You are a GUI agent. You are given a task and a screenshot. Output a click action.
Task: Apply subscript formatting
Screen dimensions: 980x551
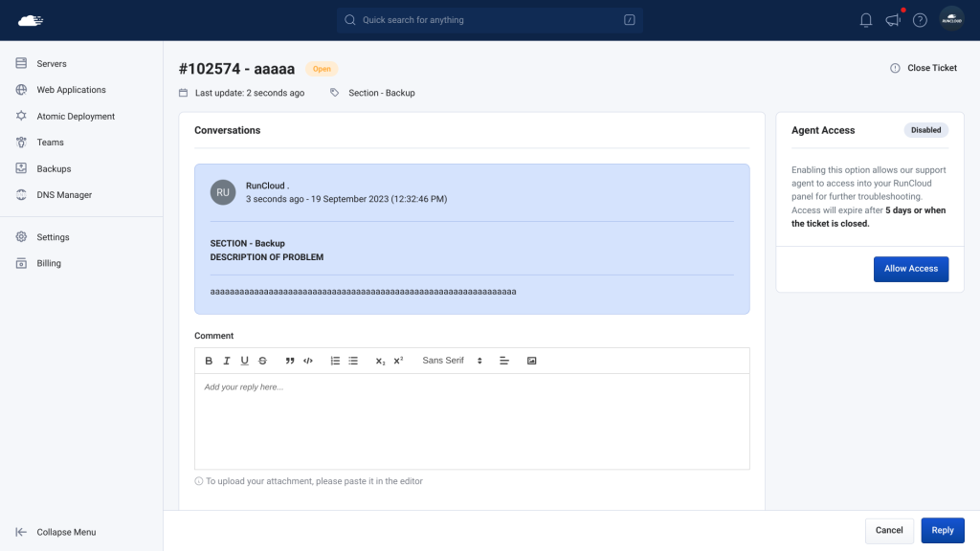[380, 361]
